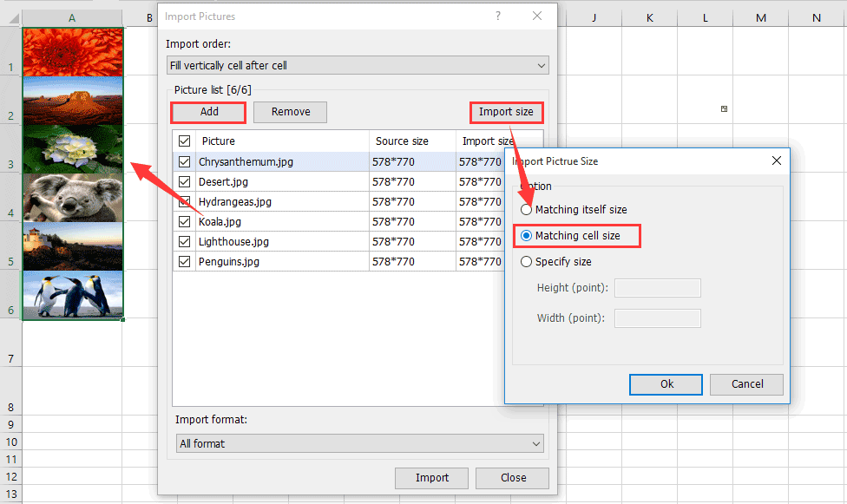Click the Remove button
847x504 pixels.
coord(290,112)
